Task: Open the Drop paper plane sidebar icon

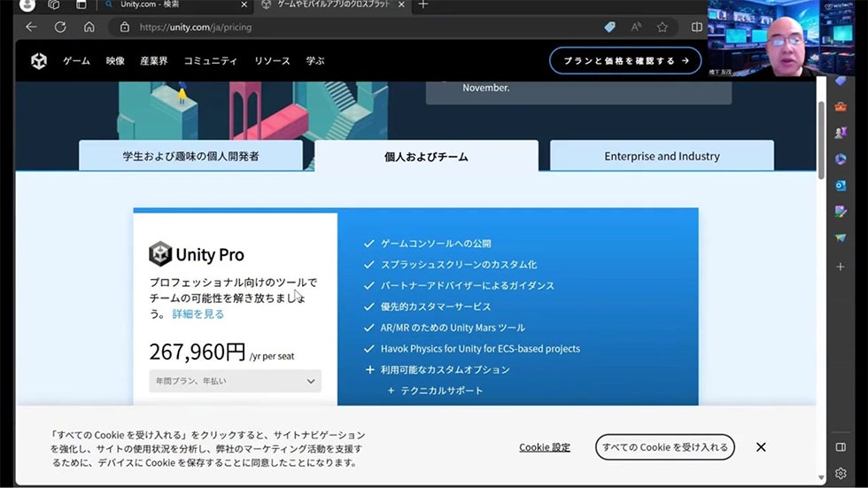Action: [x=841, y=238]
